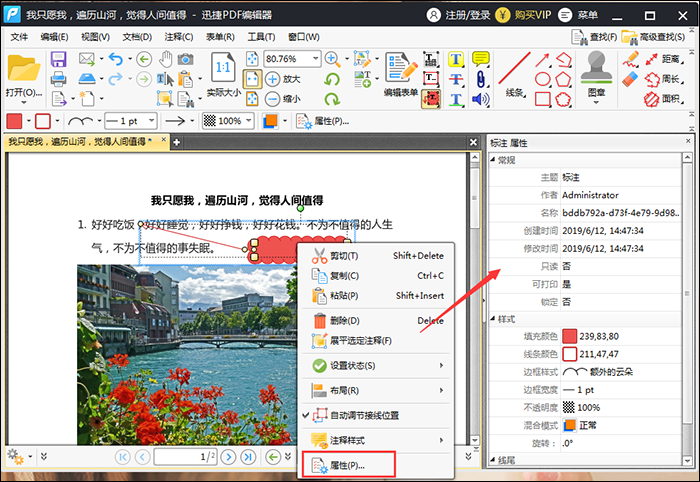Click the snapshot camera icon
Screen dimensions: 700x482
pyautogui.click(x=186, y=59)
